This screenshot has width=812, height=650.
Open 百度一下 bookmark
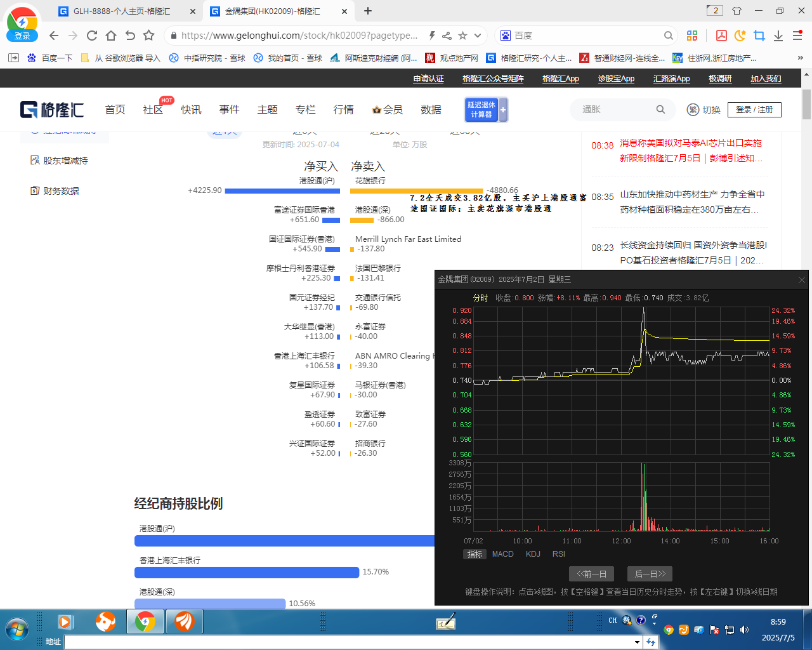50,58
